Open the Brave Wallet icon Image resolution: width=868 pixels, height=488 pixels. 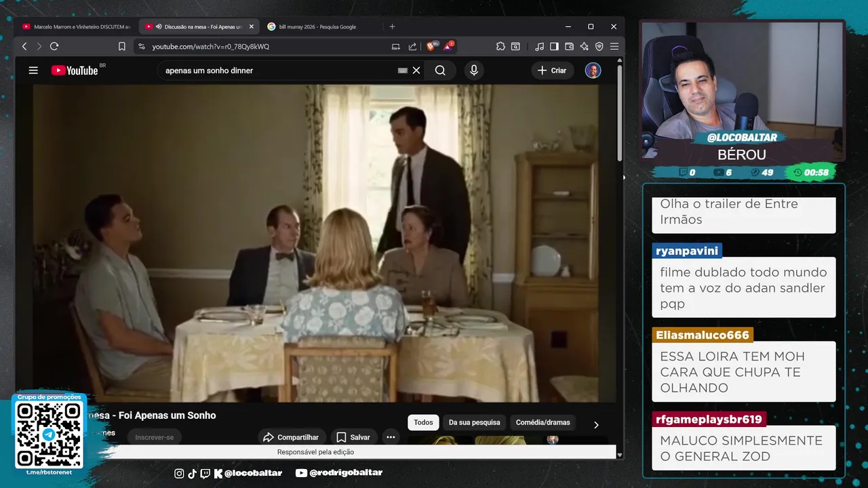569,46
